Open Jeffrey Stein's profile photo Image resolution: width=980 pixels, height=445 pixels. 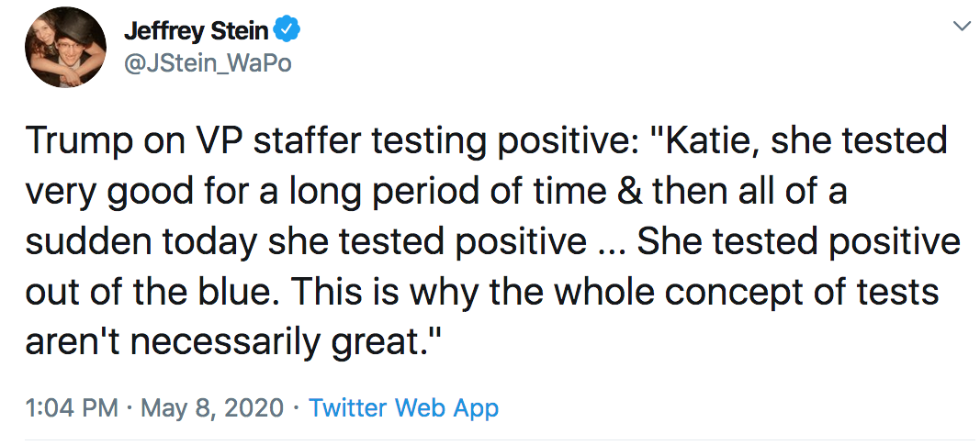tap(65, 46)
